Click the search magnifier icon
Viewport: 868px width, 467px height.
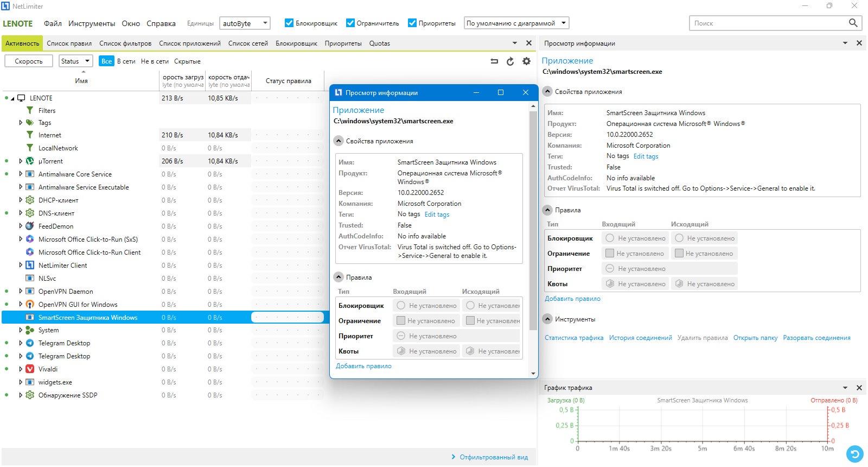point(853,23)
